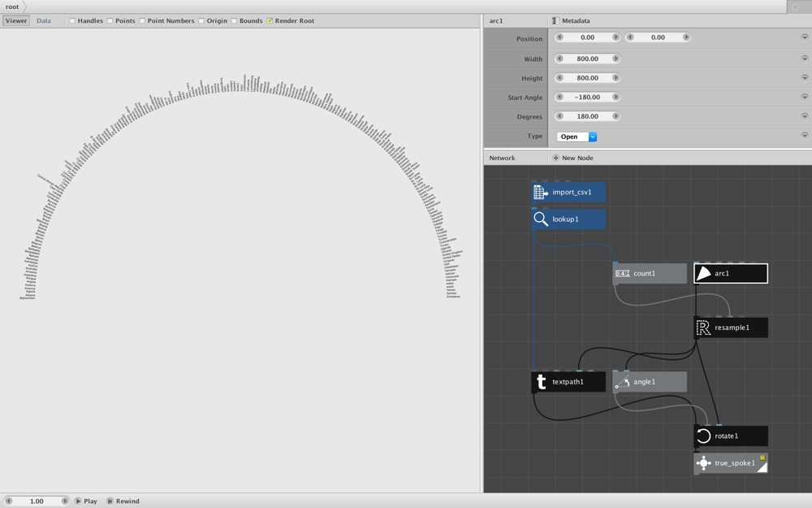Image resolution: width=812 pixels, height=508 pixels.
Task: Click the rotate1 node icon
Action: click(x=703, y=436)
